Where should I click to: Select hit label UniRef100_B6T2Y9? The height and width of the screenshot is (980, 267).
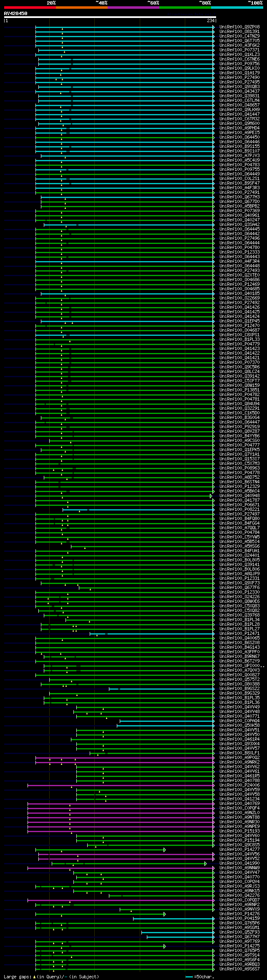click(239, 661)
